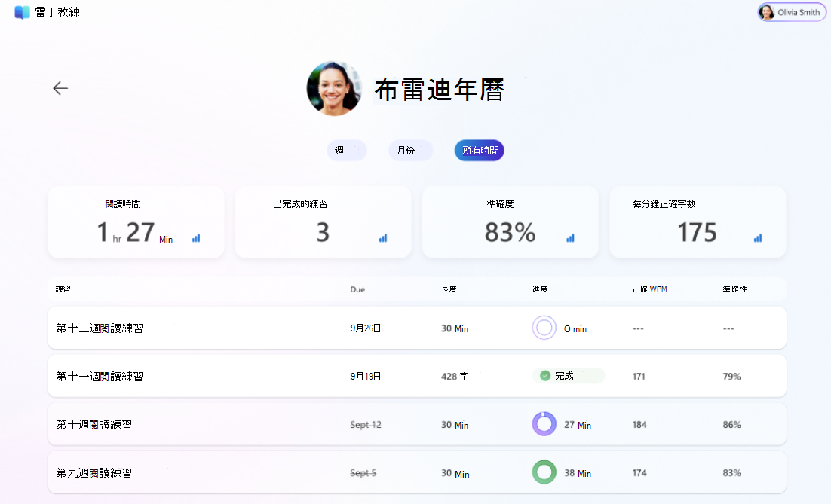Click the student profile photo
The width and height of the screenshot is (831, 504).
pos(334,88)
